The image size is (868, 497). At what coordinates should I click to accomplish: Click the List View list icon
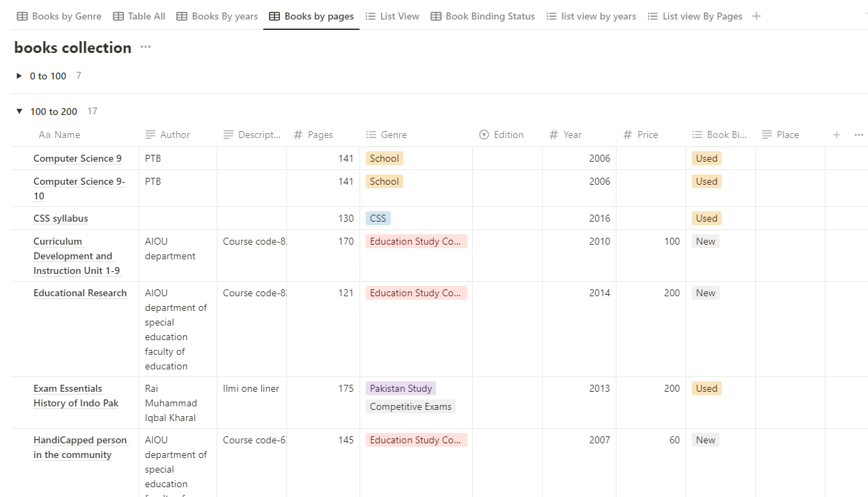click(371, 16)
